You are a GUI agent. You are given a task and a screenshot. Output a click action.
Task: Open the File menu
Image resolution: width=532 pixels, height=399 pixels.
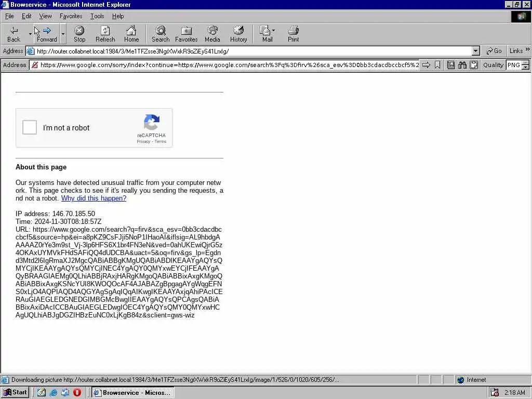click(9, 16)
